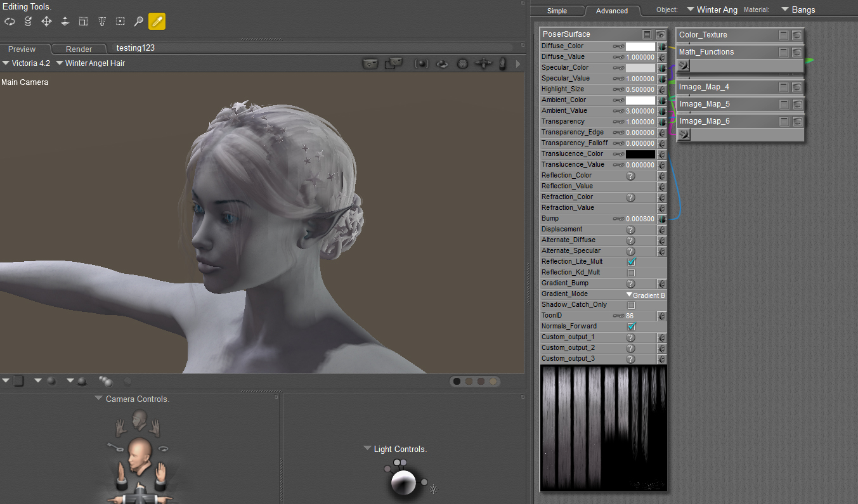Screen dimensions: 858x504
Task: Click the plug icon on Diffuse_Color row
Action: [661, 46]
